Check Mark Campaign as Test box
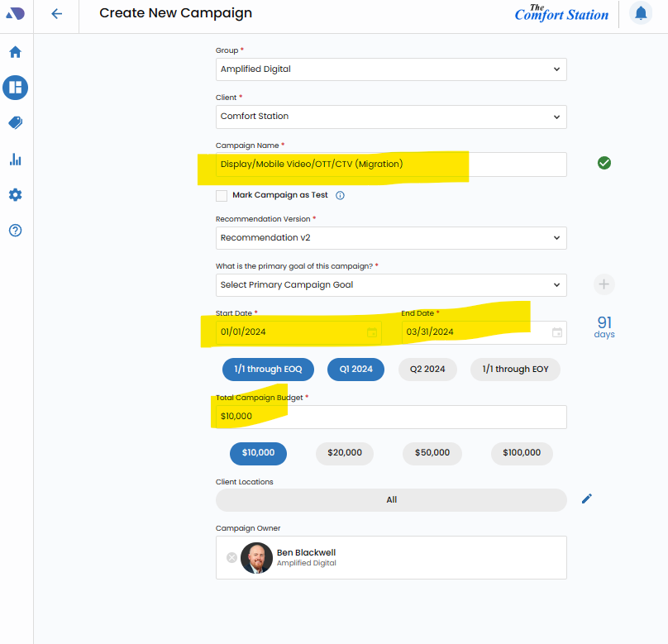The image size is (668, 644). 222,196
